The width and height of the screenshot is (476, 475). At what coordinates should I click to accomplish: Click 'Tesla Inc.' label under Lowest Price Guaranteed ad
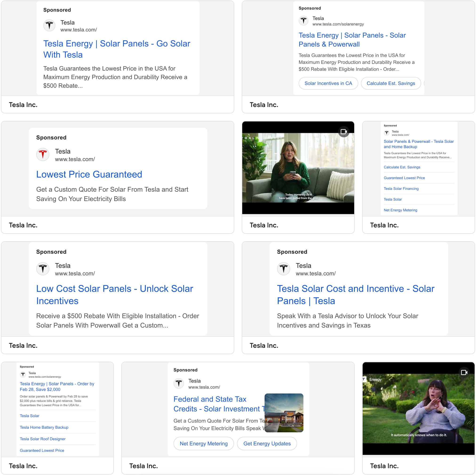click(x=23, y=225)
